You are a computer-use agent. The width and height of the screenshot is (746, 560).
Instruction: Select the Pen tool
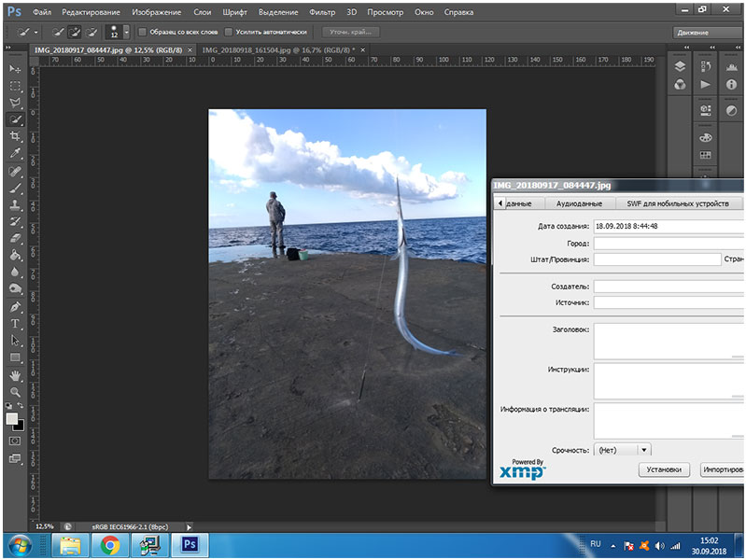point(15,306)
